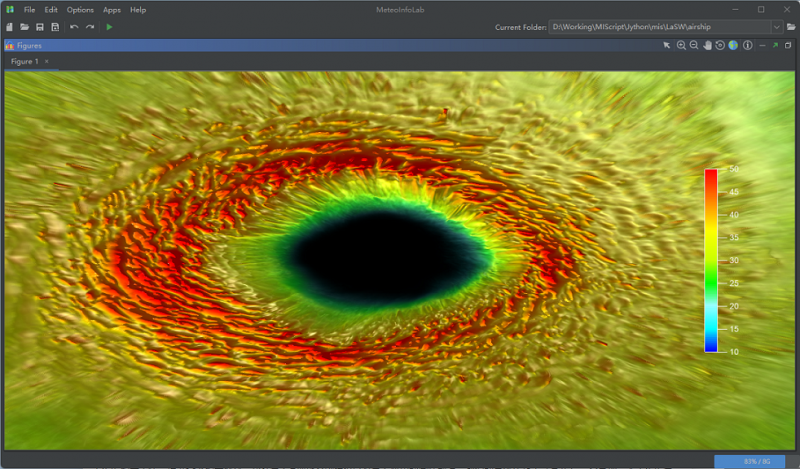
Task: Open a script file with folder icon
Action: click(x=24, y=27)
